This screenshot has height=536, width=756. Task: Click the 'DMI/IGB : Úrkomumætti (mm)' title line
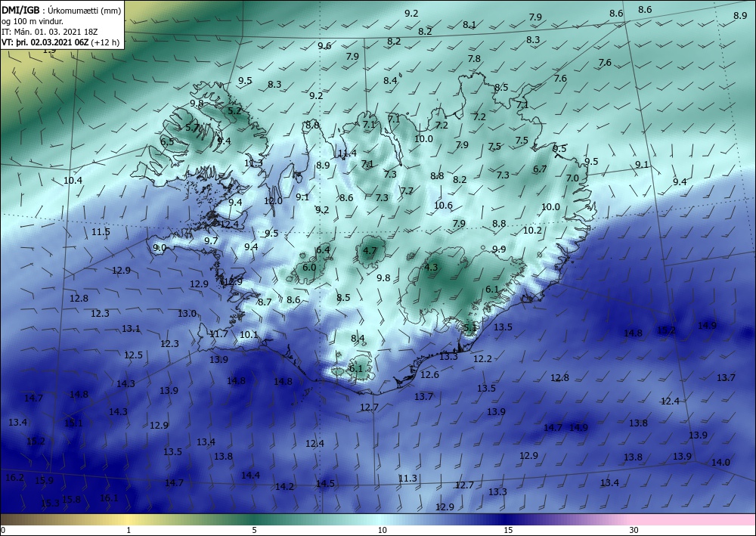click(x=62, y=10)
